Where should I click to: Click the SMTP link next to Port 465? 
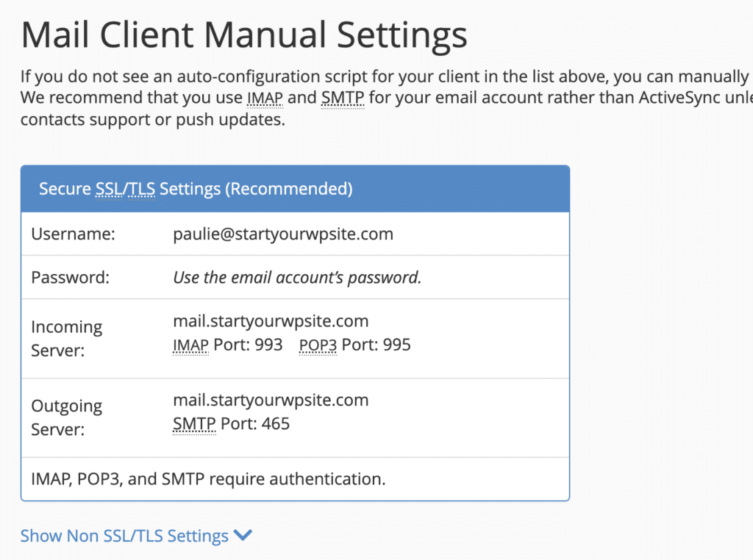pyautogui.click(x=193, y=423)
